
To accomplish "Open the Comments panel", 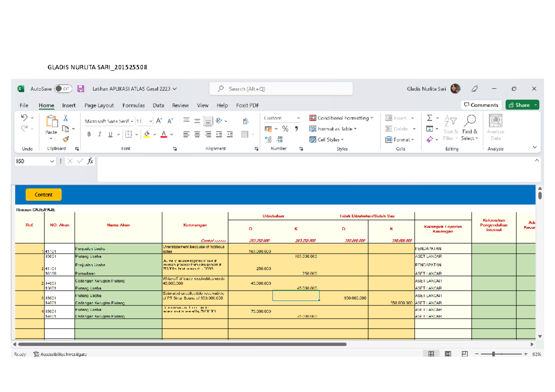I will pyautogui.click(x=481, y=104).
